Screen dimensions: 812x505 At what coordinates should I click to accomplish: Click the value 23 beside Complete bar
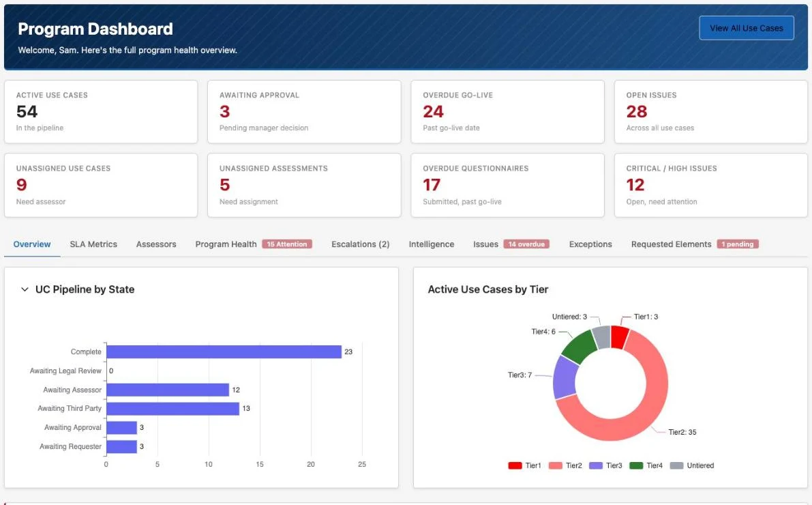click(x=348, y=351)
